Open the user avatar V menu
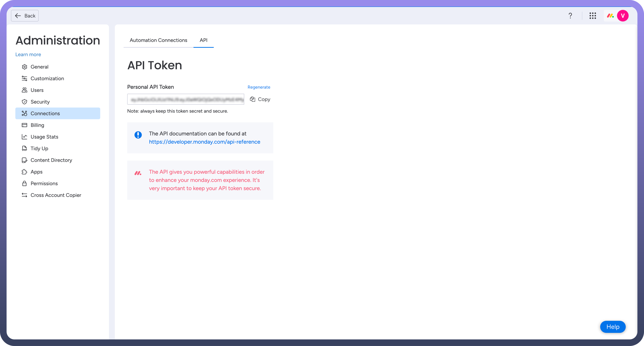This screenshot has width=644, height=346. point(622,16)
